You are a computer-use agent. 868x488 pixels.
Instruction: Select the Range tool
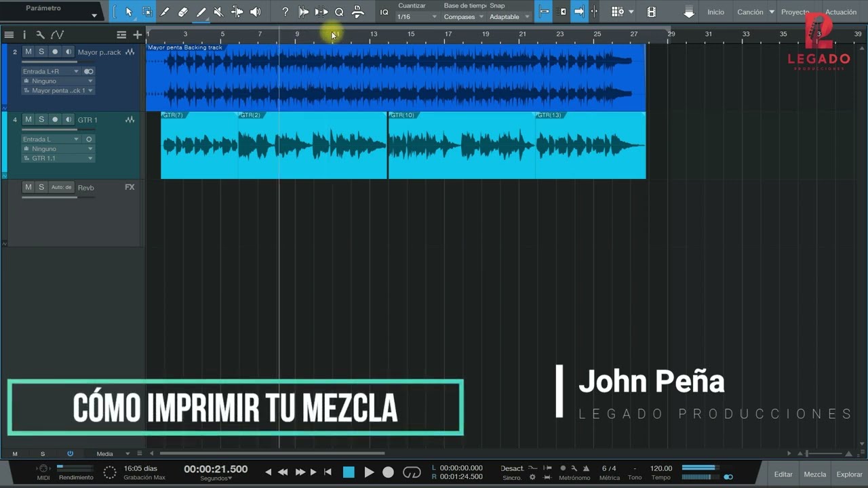(x=147, y=12)
